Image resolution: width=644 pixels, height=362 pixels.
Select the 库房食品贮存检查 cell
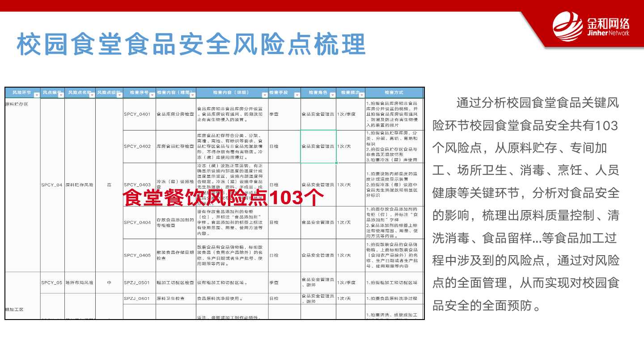tap(176, 147)
